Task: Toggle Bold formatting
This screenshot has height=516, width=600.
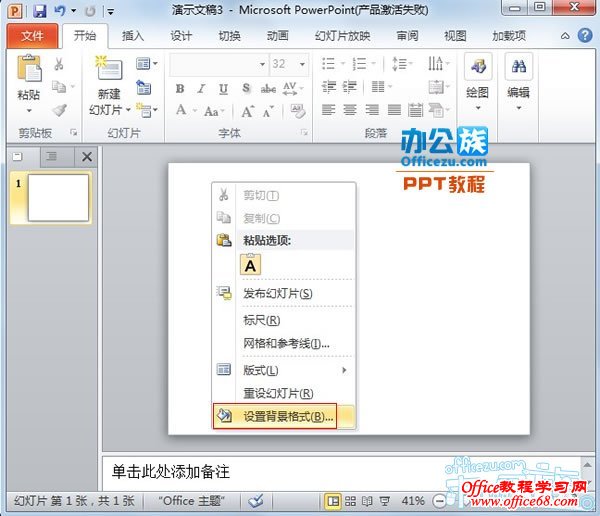Action: [x=180, y=88]
